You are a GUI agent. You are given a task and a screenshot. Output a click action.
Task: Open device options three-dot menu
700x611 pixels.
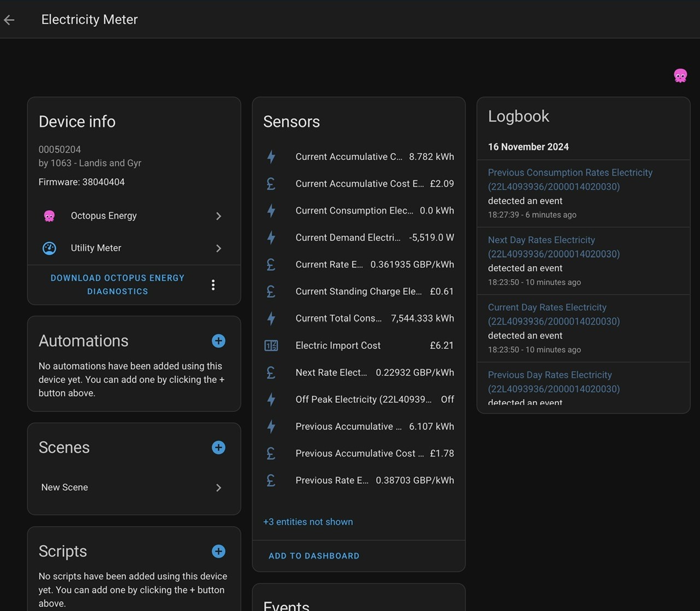[x=213, y=284]
